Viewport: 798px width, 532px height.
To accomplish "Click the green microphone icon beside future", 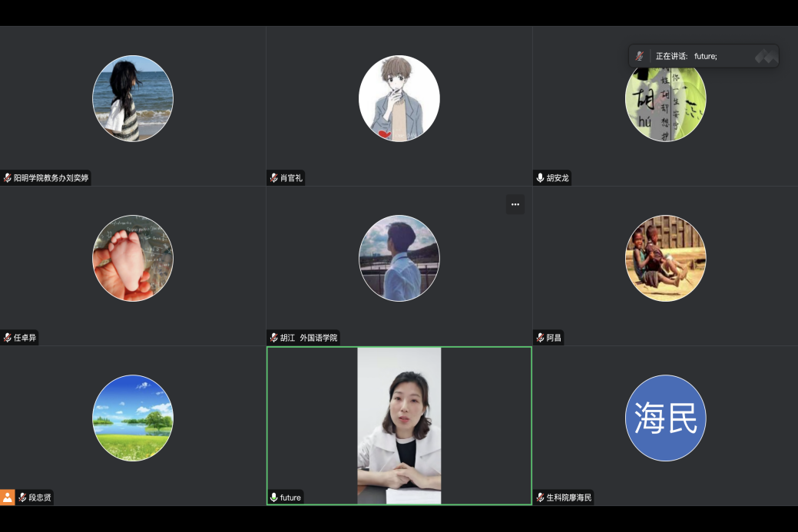I will pyautogui.click(x=274, y=497).
